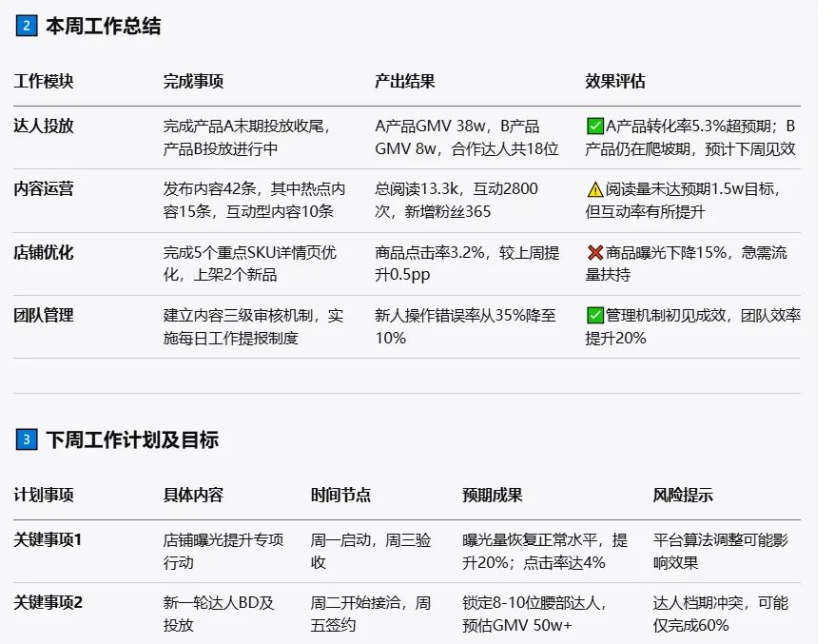
Task: Click the 时间节点 column header
Action: (x=340, y=496)
